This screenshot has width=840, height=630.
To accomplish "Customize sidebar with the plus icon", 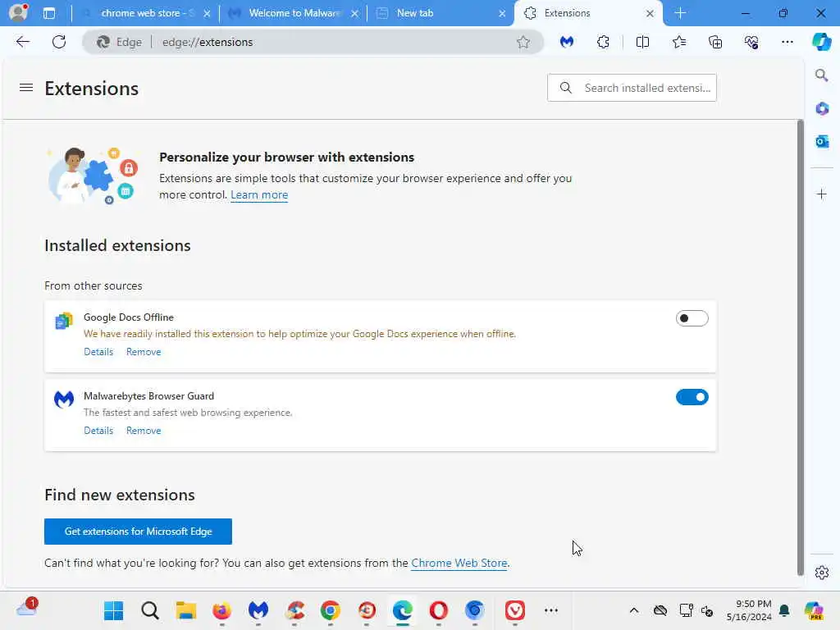I will tap(821, 194).
